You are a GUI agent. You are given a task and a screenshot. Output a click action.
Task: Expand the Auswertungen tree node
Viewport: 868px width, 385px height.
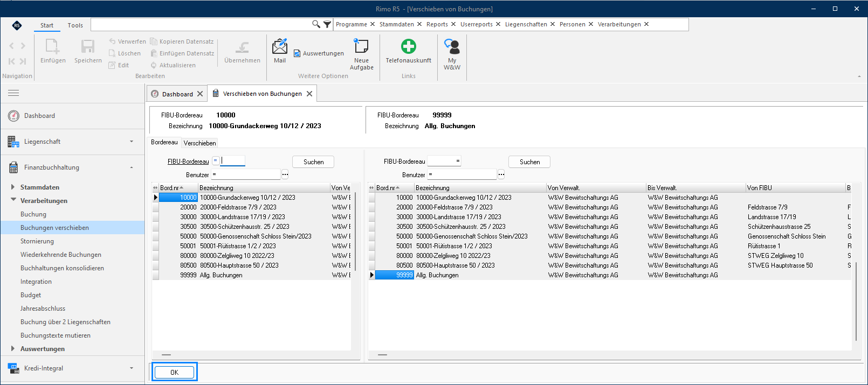pos(13,348)
